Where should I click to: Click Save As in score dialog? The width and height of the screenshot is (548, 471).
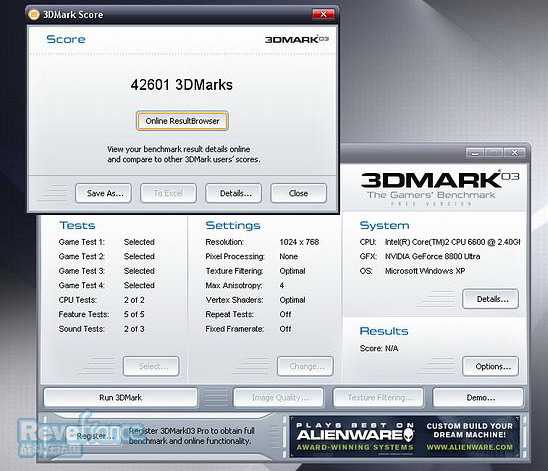tap(103, 193)
